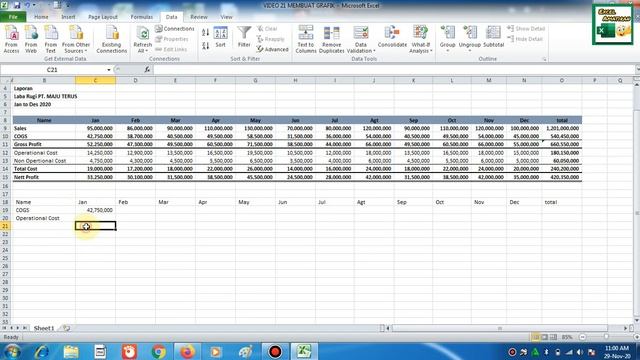This screenshot has height=360, width=640.
Task: Click the From Access icon
Action: click(11, 39)
